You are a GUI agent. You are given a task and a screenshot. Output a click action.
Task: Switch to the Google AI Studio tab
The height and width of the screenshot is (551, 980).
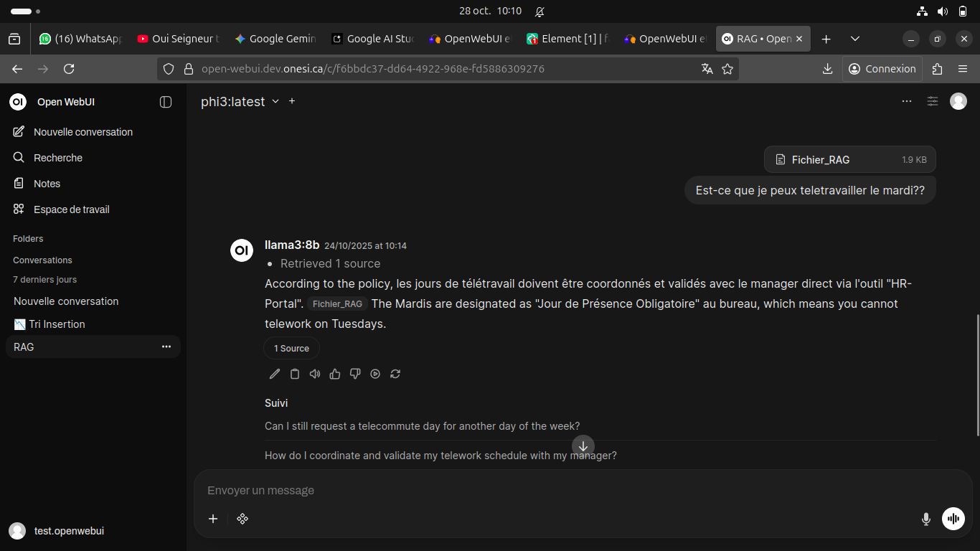pos(373,39)
